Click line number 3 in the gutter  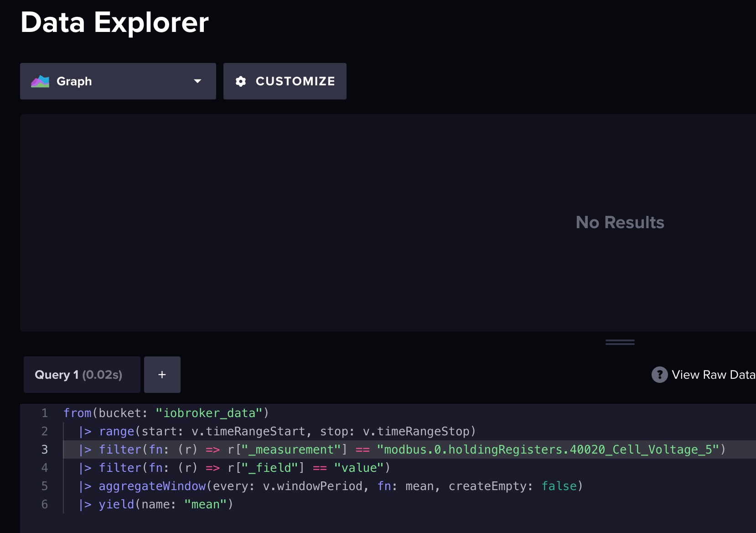45,449
